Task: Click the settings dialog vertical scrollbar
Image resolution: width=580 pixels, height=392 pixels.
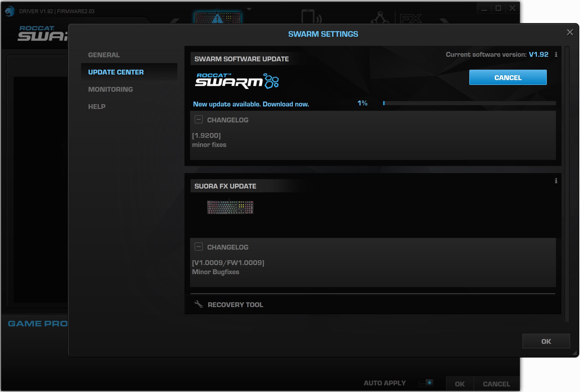Action: 567,184
